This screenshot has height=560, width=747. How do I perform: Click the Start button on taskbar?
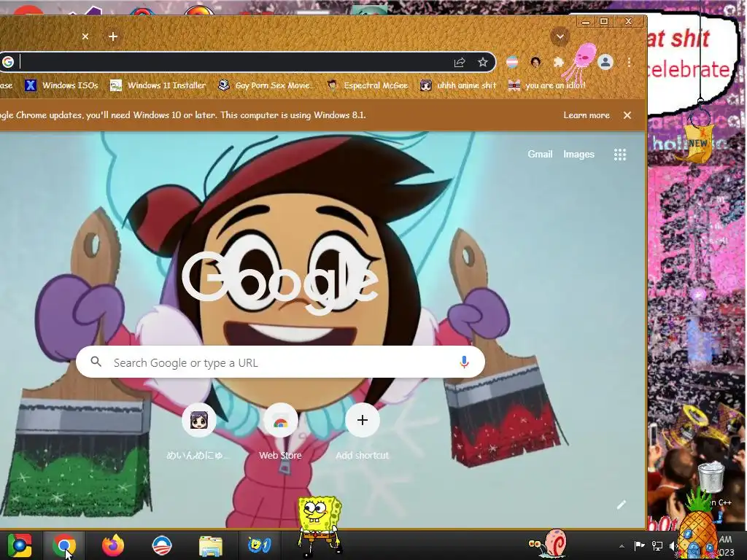tap(18, 545)
